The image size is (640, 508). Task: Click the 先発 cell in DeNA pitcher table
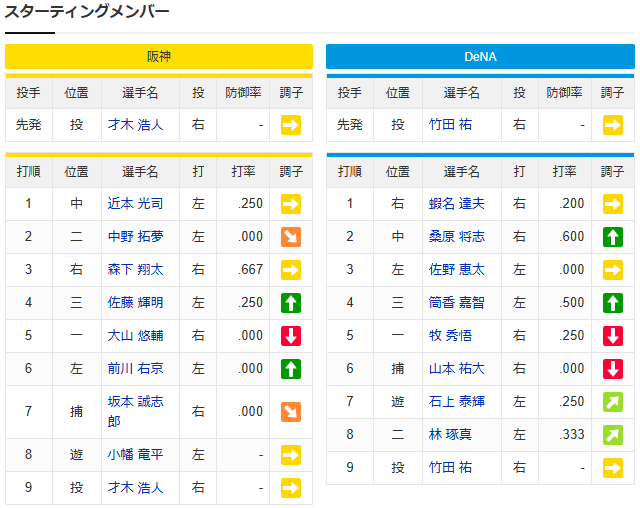pos(349,124)
